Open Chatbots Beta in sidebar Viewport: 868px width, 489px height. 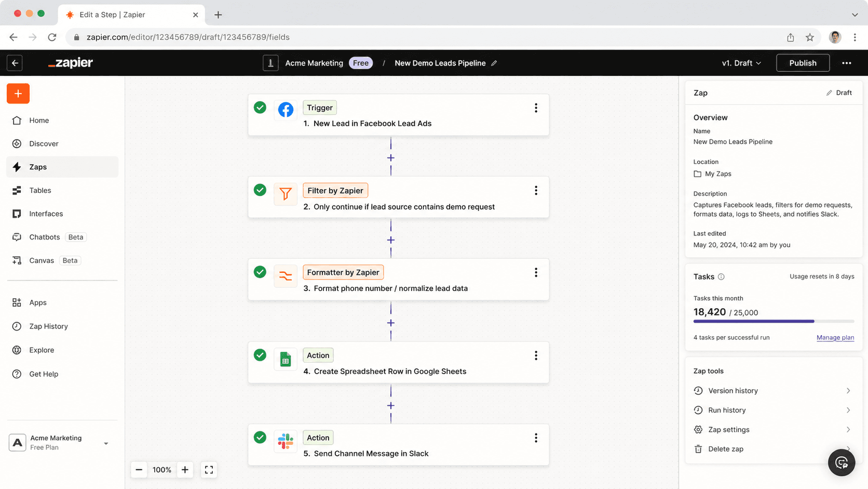click(62, 237)
